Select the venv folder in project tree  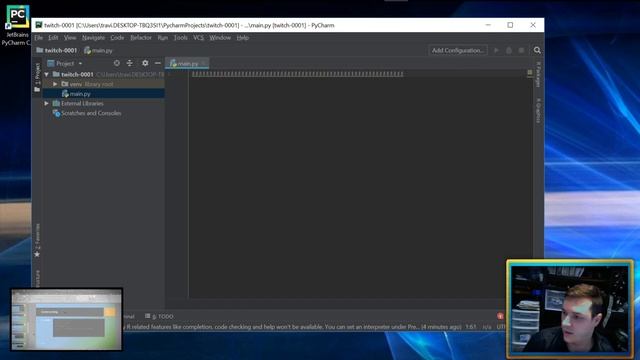[87, 84]
